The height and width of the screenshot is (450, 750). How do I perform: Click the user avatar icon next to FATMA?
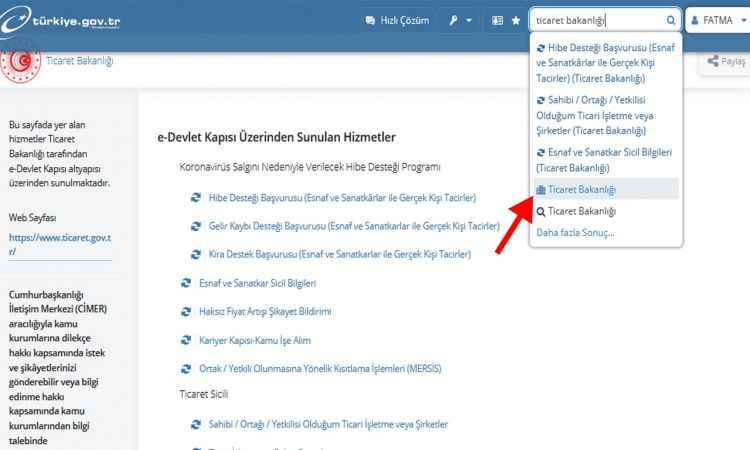click(x=695, y=21)
